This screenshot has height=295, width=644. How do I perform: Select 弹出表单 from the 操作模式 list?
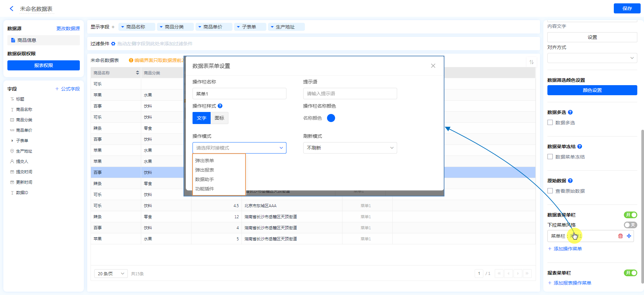[x=205, y=161]
